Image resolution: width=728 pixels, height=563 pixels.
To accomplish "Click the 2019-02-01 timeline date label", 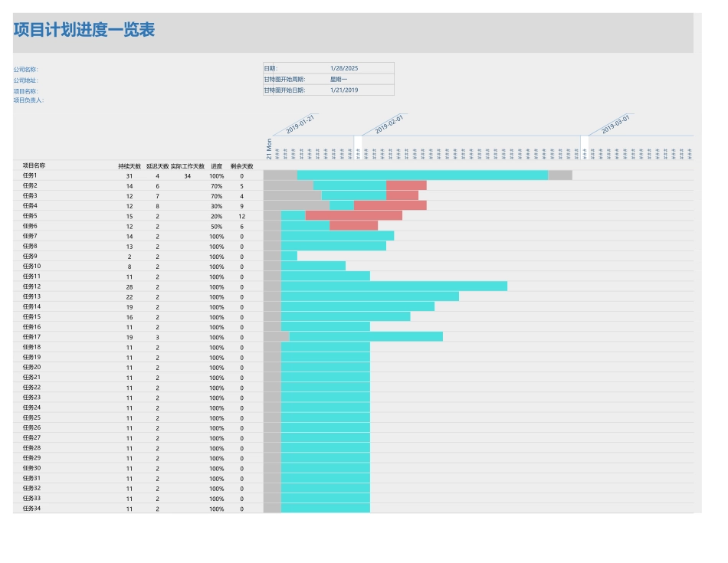I will pyautogui.click(x=389, y=125).
